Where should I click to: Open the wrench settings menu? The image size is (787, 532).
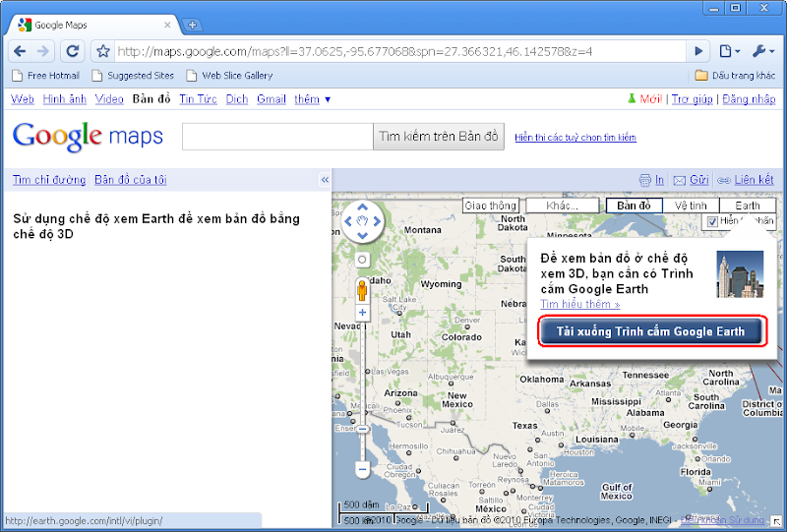[763, 51]
